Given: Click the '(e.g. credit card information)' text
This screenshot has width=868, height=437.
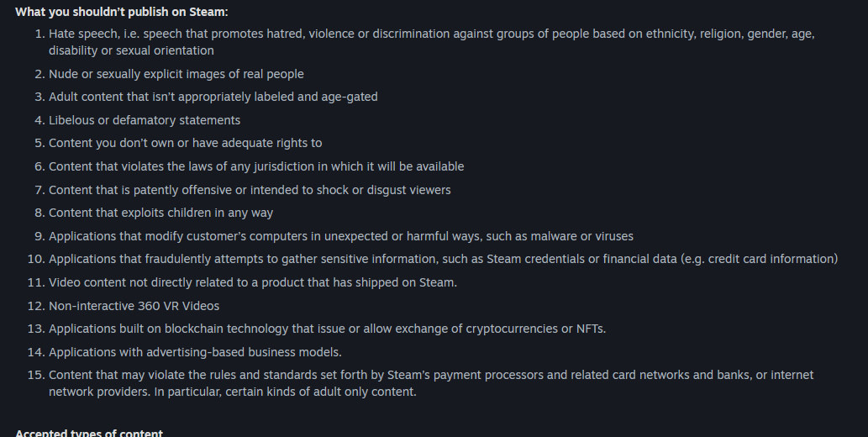Looking at the screenshot, I should (760, 259).
